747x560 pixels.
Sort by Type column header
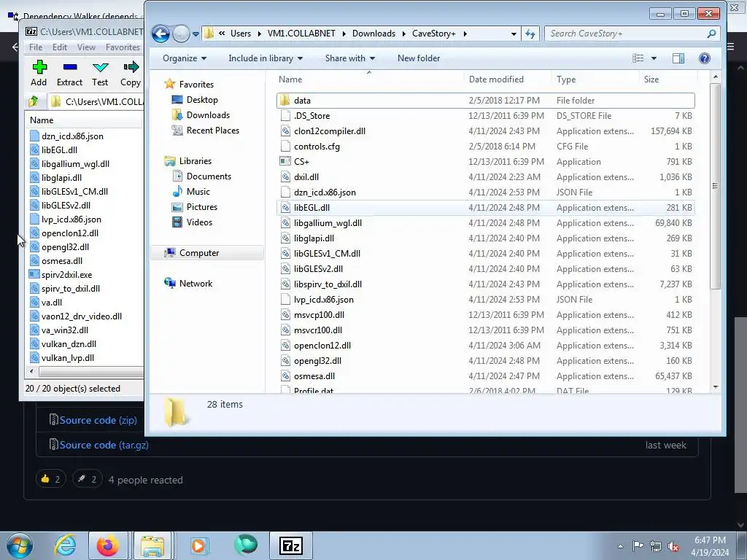595,79
